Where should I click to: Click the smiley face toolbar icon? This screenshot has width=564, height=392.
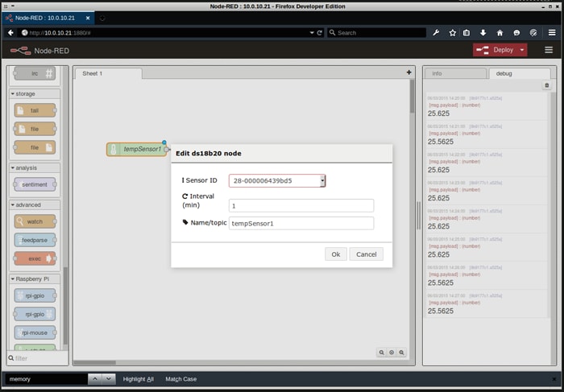pos(516,33)
